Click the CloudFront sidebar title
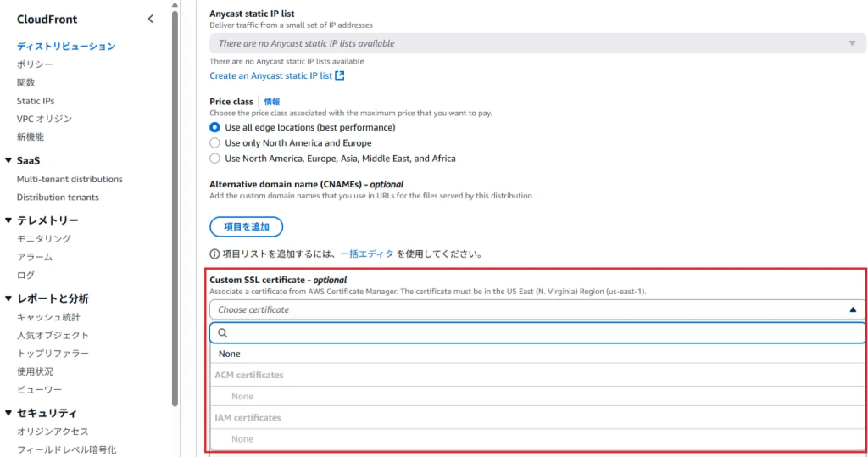The height and width of the screenshot is (457, 868). point(47,20)
